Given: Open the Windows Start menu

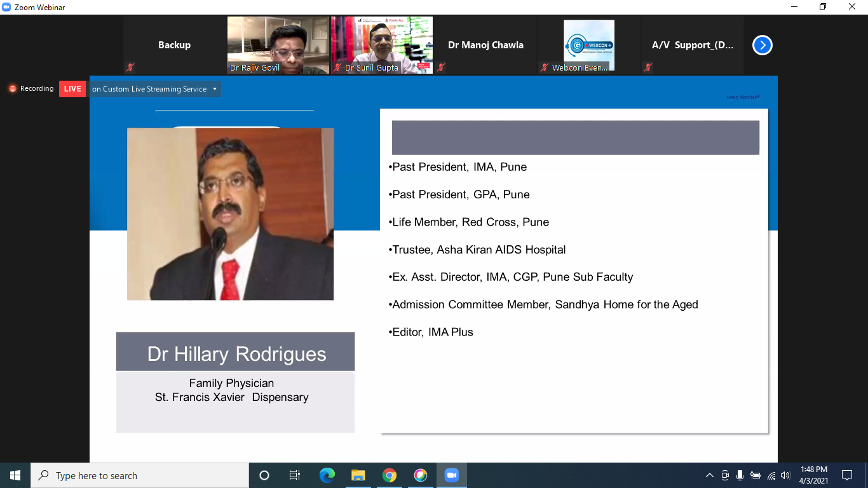Looking at the screenshot, I should [15, 475].
